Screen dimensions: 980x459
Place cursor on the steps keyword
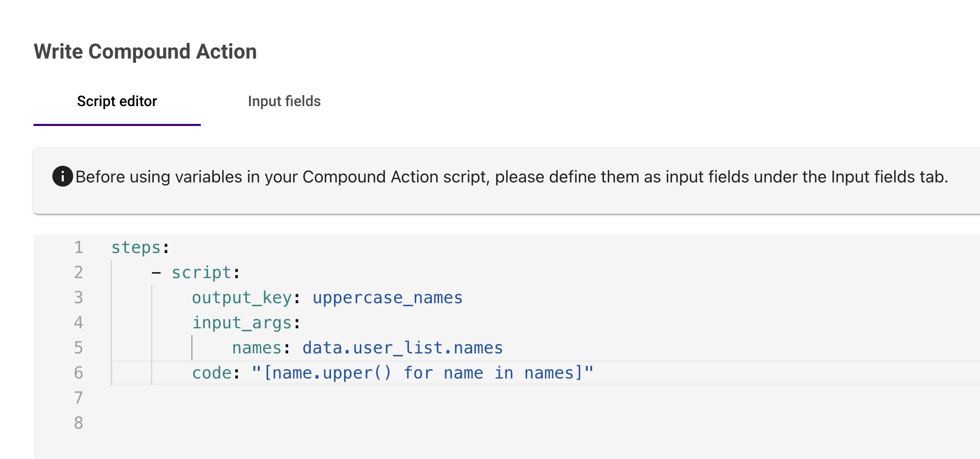[x=136, y=247]
